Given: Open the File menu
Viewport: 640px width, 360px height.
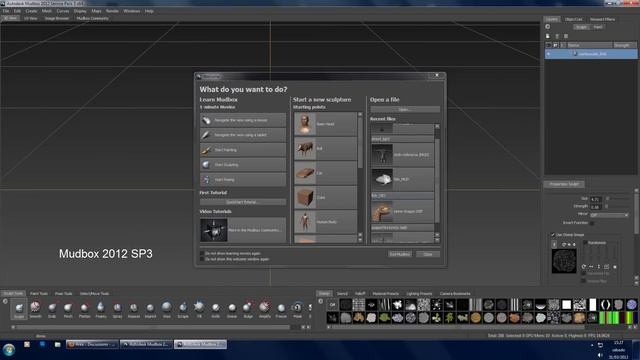Looking at the screenshot, I should pos(6,11).
